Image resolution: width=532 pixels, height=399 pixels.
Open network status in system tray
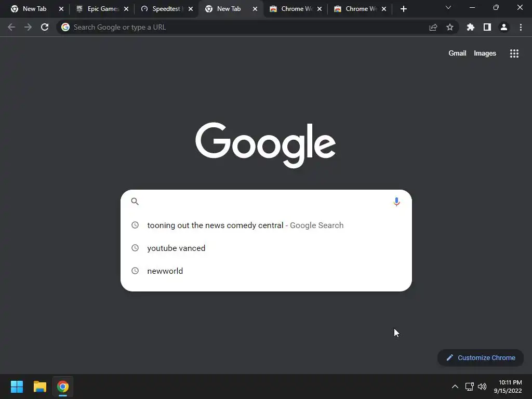tap(470, 387)
